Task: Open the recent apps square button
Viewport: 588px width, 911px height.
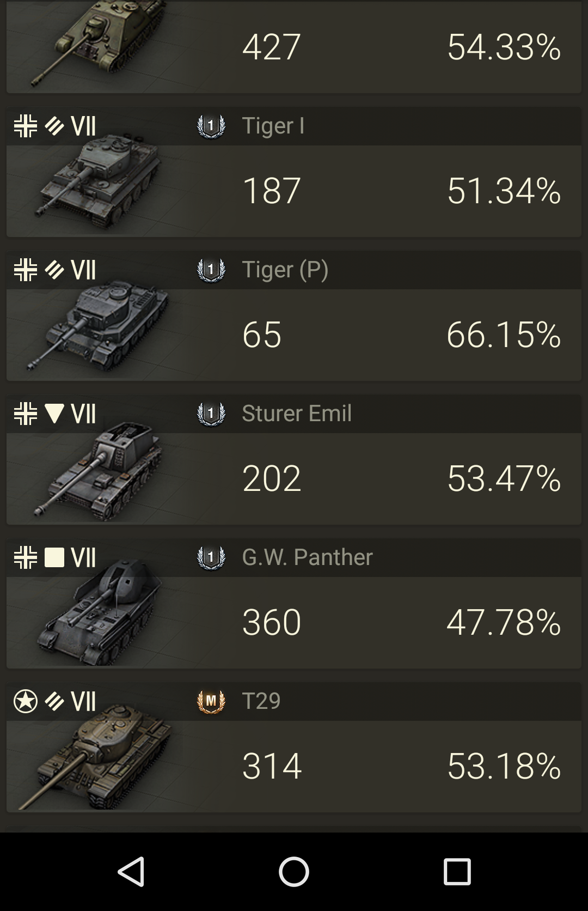Action: click(457, 871)
